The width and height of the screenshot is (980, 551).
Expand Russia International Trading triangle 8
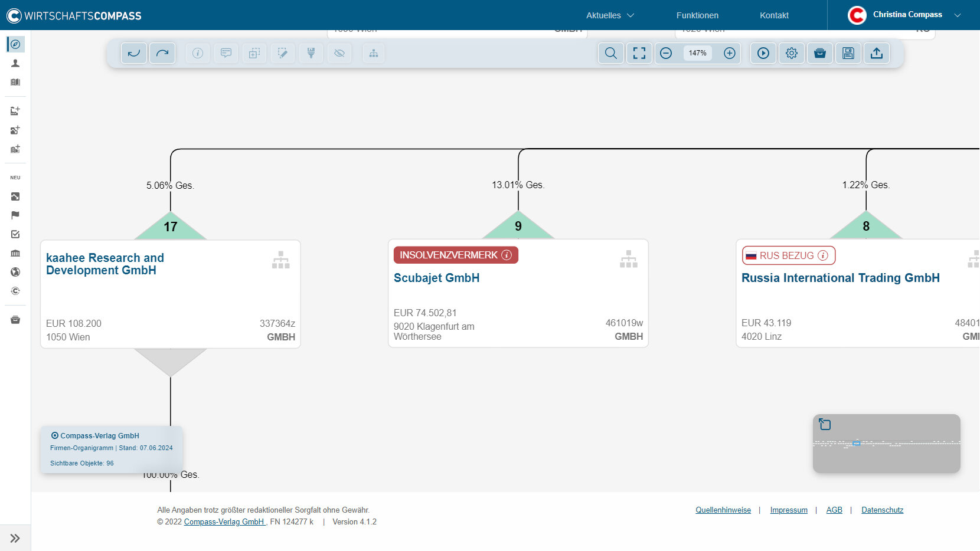866,226
